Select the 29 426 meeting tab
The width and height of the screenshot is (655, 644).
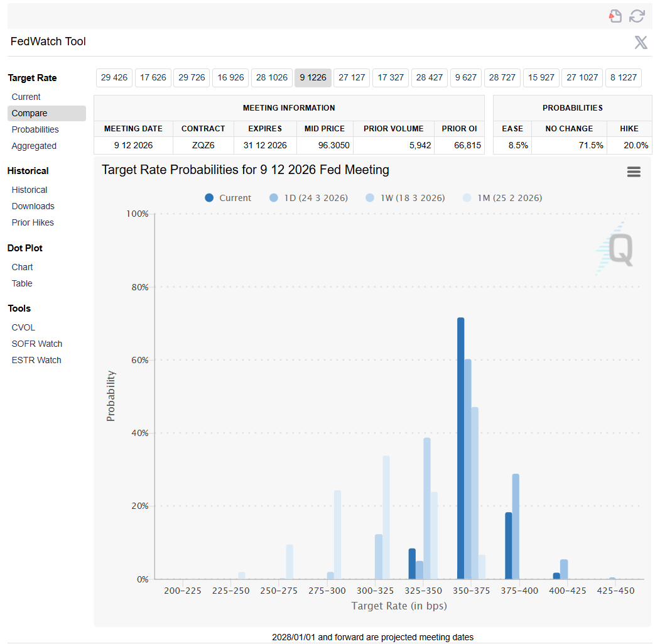point(114,78)
